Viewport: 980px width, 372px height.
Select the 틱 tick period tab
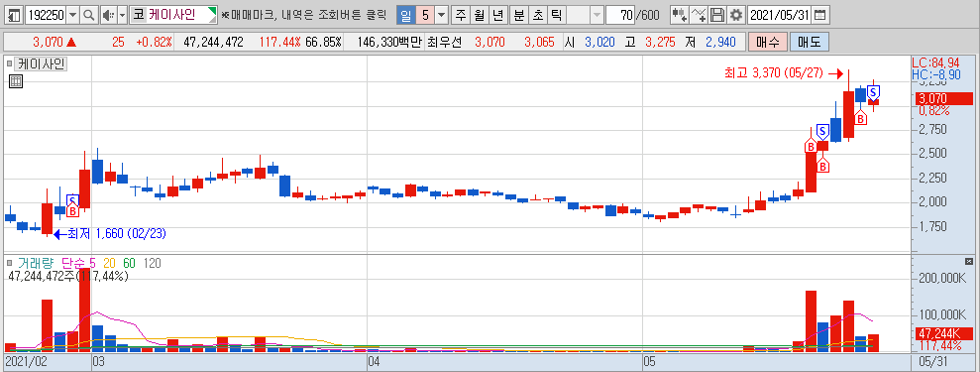(x=556, y=14)
